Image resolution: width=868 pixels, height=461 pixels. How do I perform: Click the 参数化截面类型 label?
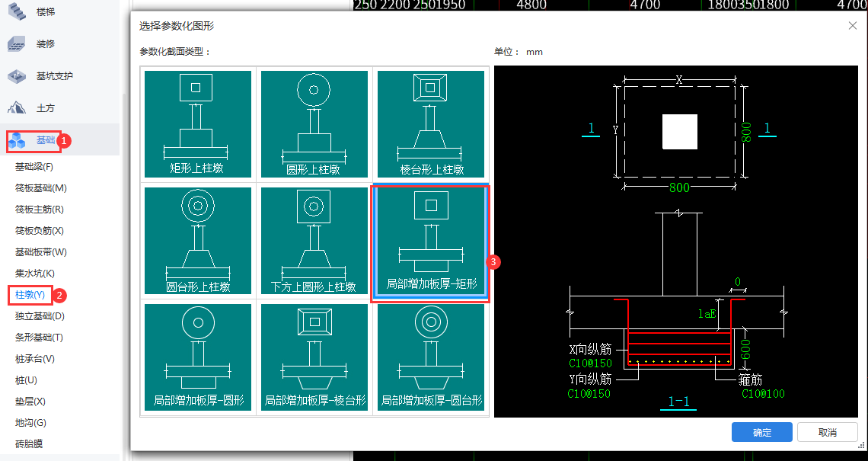pyautogui.click(x=175, y=52)
